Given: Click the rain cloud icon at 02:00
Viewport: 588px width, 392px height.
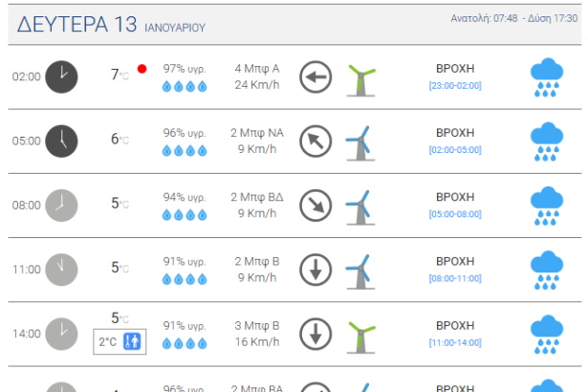Looking at the screenshot, I should pyautogui.click(x=548, y=77).
